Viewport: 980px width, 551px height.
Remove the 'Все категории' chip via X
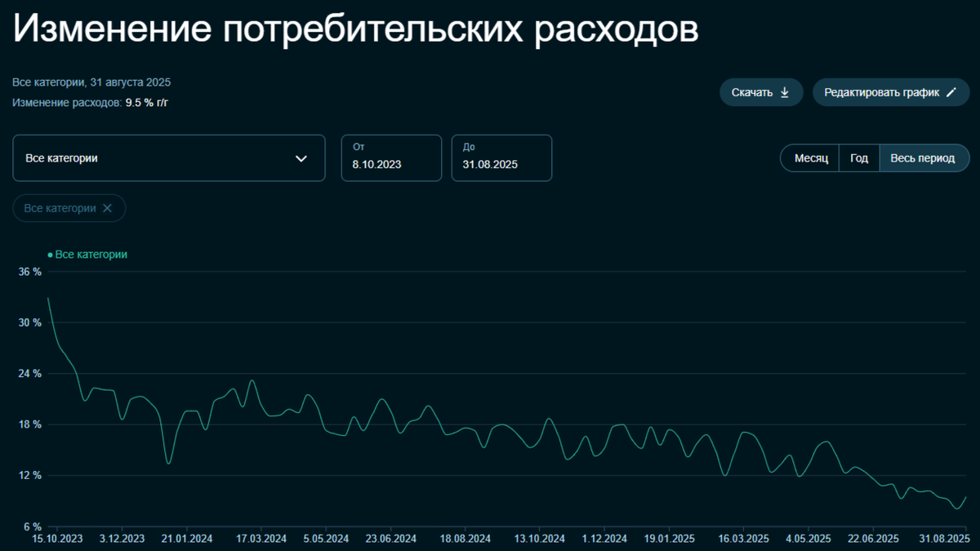[107, 208]
